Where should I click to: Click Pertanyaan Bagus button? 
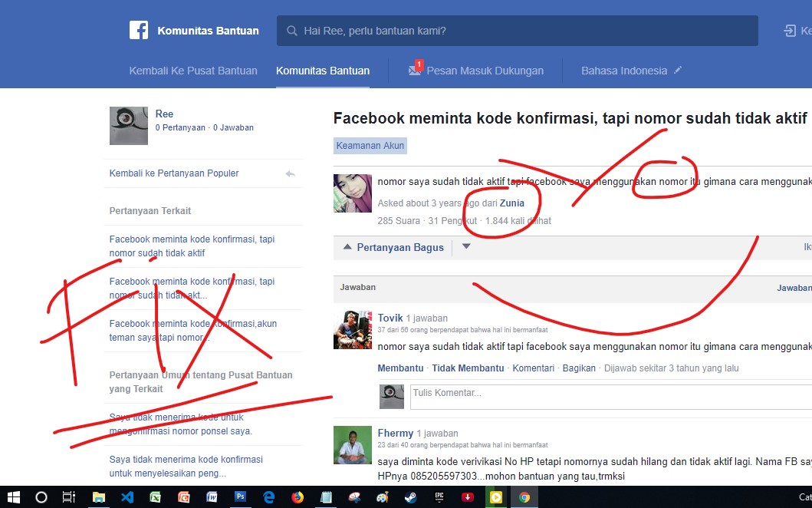click(399, 248)
